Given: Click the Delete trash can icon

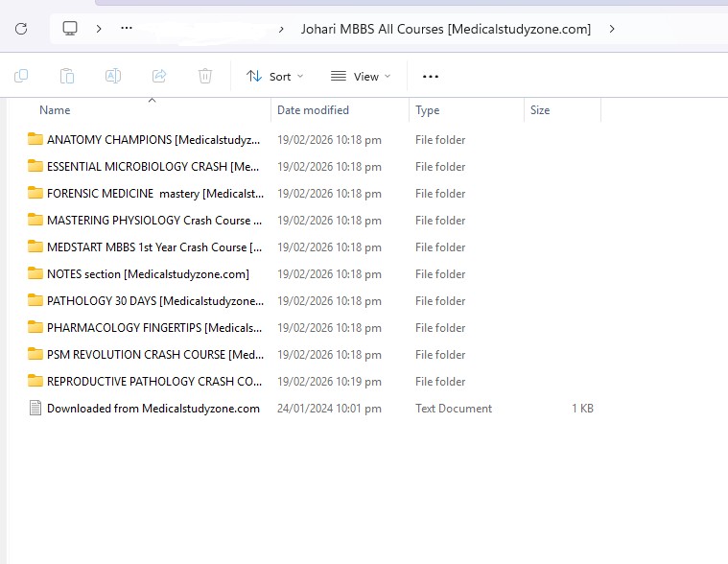Looking at the screenshot, I should (x=205, y=76).
